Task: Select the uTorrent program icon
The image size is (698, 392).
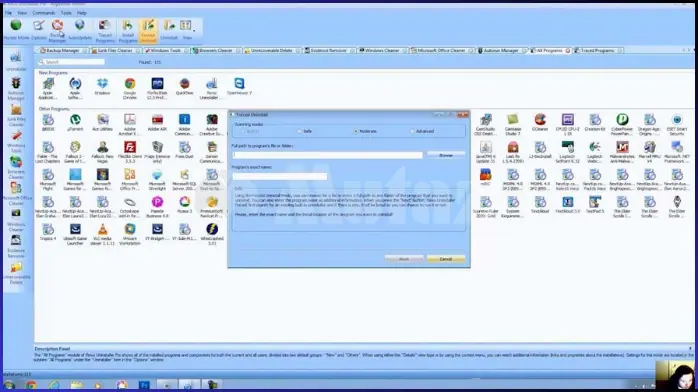Action: click(x=75, y=122)
